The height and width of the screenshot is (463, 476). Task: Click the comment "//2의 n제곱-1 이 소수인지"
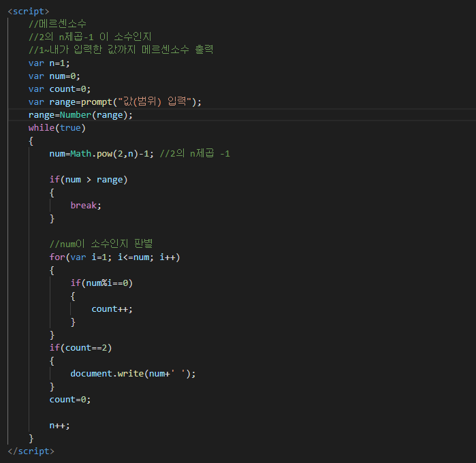(x=90, y=37)
